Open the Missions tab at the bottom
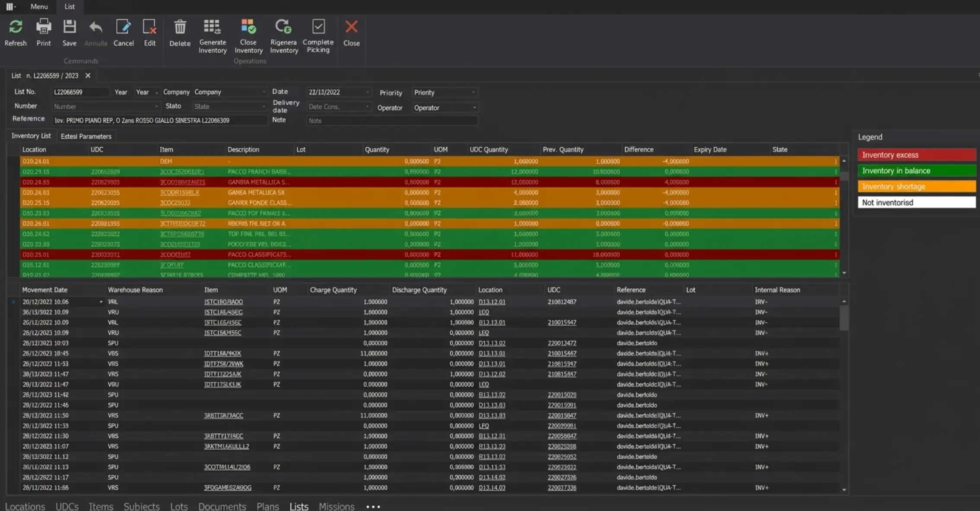 tap(336, 506)
